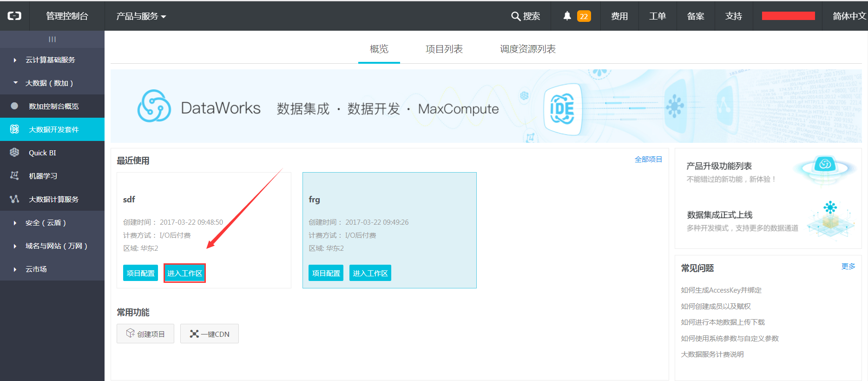The width and height of the screenshot is (868, 381).
Task: Expand 域名与网站（万网）section arrow
Action: [x=15, y=246]
